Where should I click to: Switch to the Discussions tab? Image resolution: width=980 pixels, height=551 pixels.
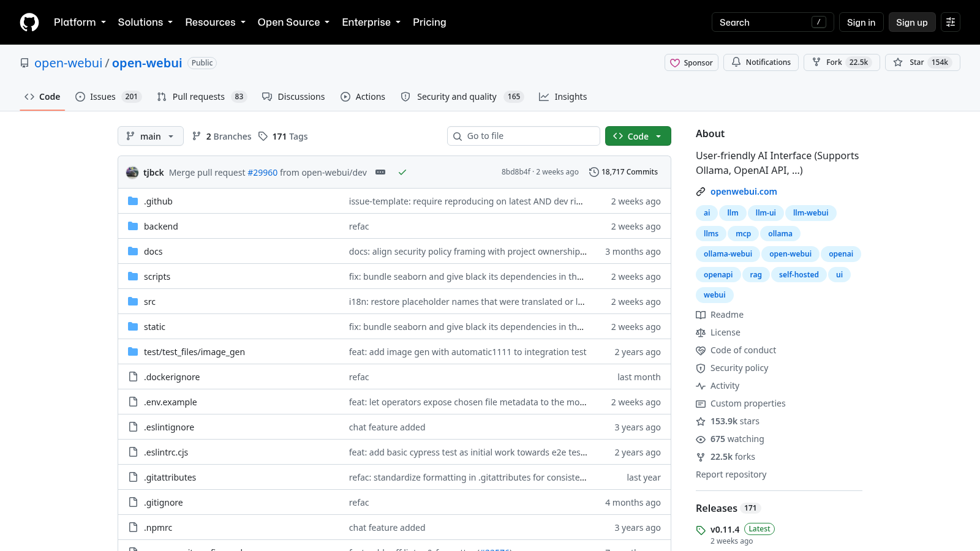tap(293, 97)
